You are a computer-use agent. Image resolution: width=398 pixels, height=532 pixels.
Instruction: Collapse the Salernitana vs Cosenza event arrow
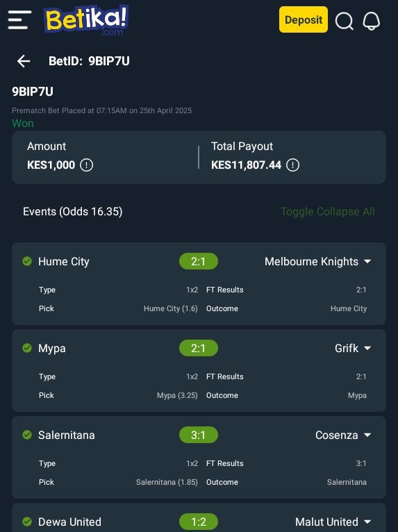coord(367,435)
